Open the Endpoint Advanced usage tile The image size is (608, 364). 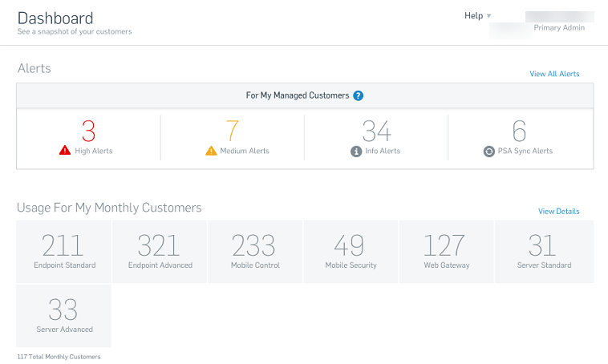pos(160,251)
